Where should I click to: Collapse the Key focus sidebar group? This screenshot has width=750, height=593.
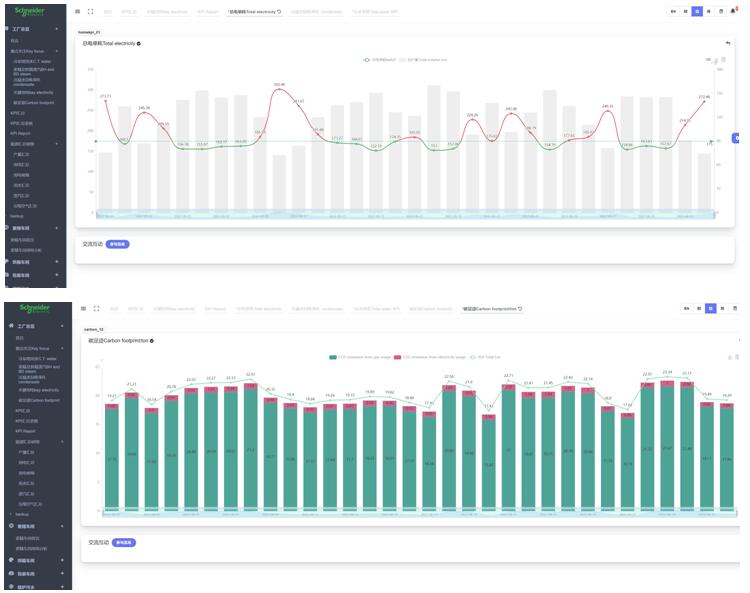coord(56,50)
